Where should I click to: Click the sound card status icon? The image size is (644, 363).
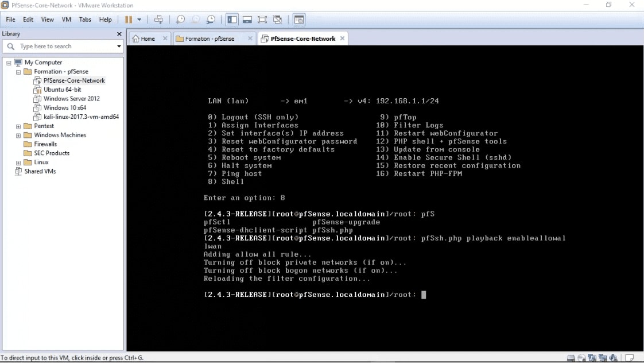click(614, 358)
